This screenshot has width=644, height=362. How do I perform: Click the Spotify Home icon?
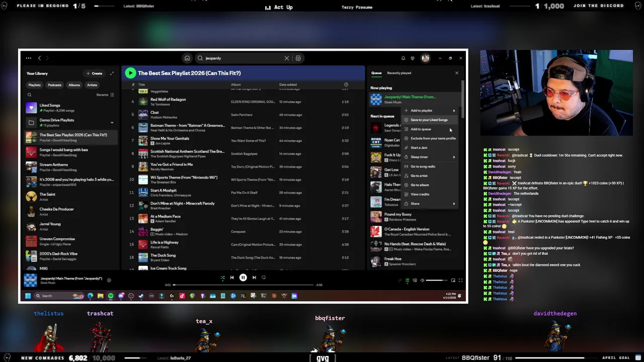pos(187,58)
